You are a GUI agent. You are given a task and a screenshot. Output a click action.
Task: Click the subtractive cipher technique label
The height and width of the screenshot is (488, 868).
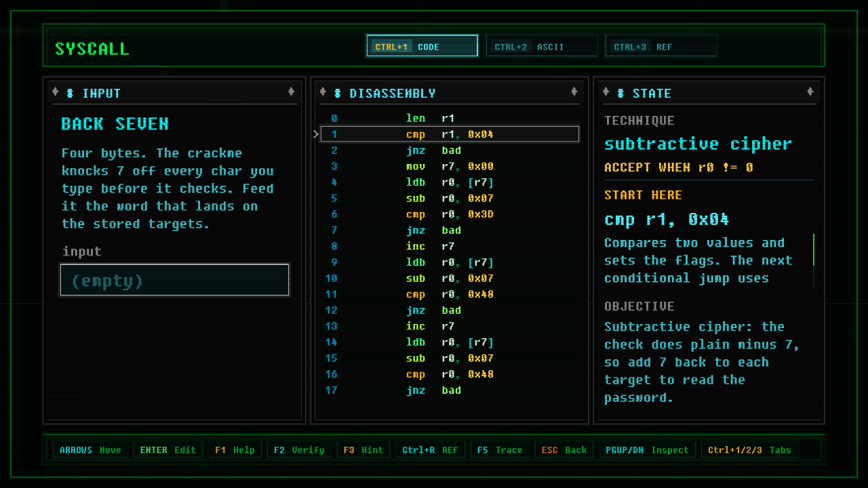click(698, 144)
